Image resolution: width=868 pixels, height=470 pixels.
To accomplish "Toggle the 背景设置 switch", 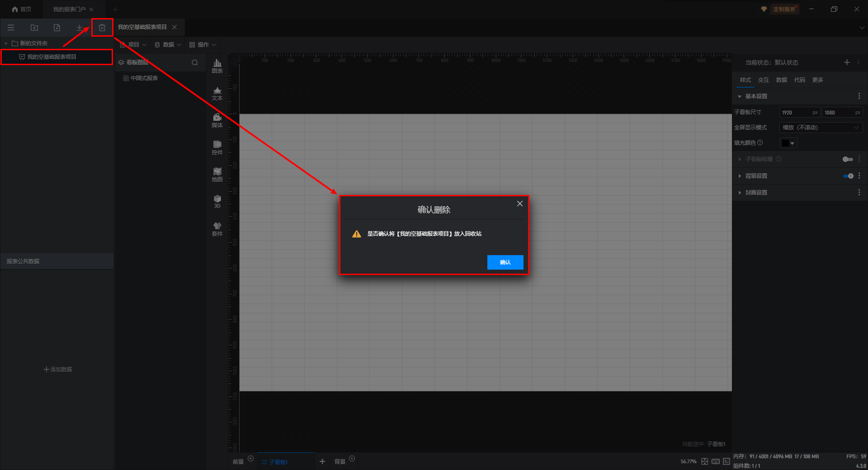I will (x=848, y=176).
